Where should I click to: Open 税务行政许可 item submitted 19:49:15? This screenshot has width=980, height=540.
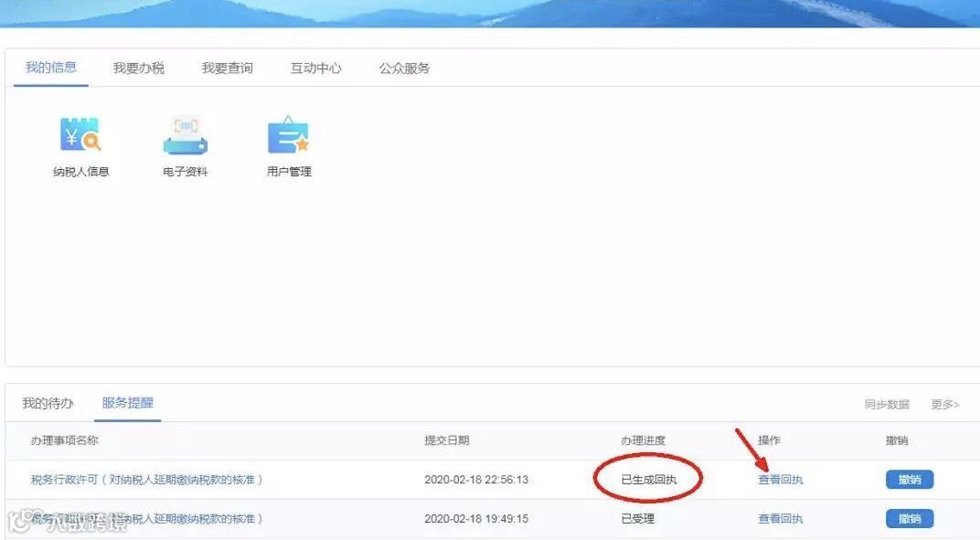pos(147,519)
